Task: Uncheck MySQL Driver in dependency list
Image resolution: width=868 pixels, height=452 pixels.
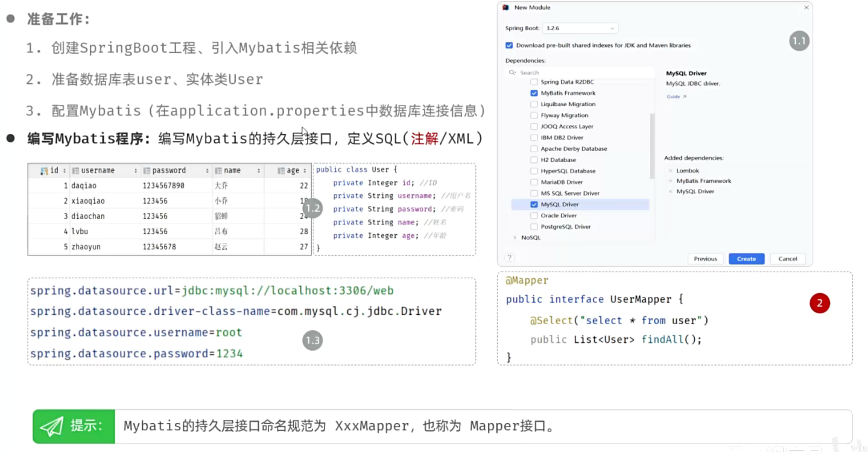Action: 534,205
